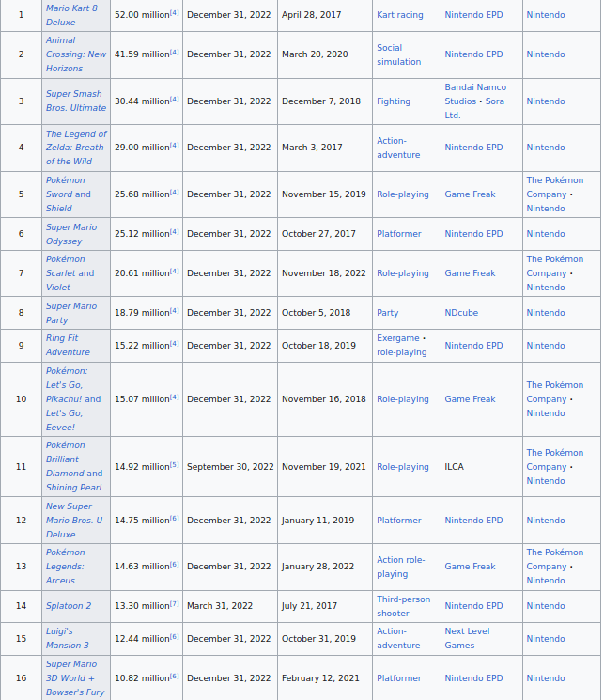The width and height of the screenshot is (604, 700).
Task: Select the November 18, 2022 release date
Action: pyautogui.click(x=324, y=273)
